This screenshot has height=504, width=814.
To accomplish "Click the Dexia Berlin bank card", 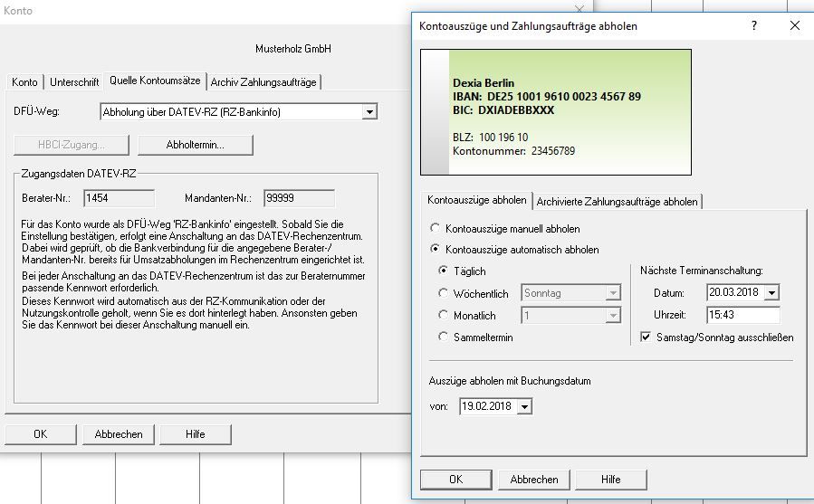I will 556,111.
